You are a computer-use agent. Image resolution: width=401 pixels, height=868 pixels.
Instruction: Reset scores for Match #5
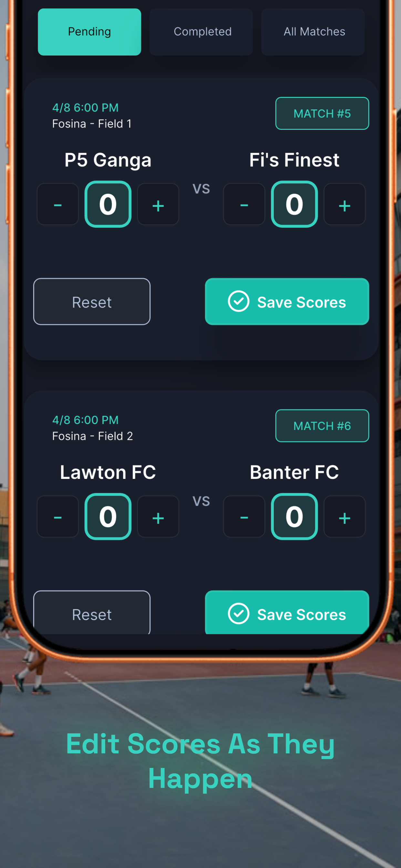92,302
